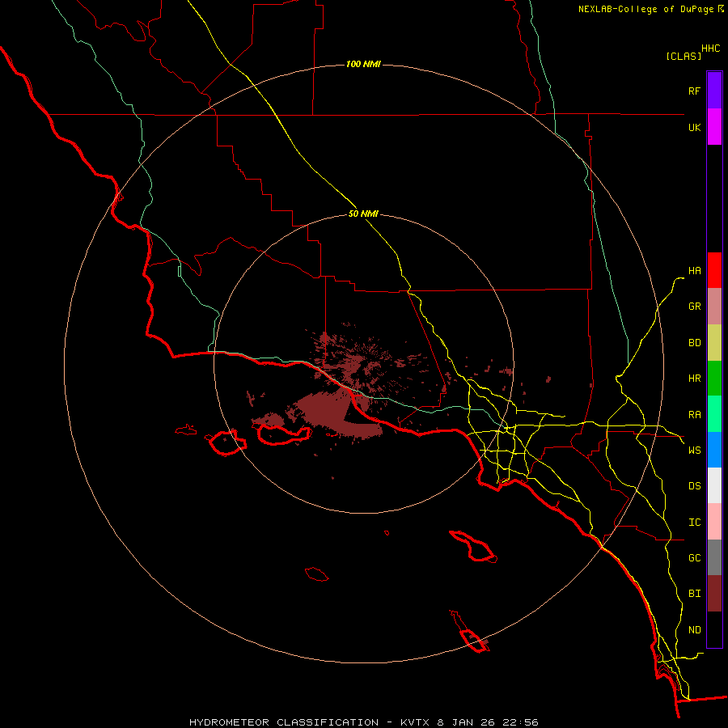This screenshot has width=728, height=728.
Task: Click the BI dark-red legend swatch
Action: (714, 594)
